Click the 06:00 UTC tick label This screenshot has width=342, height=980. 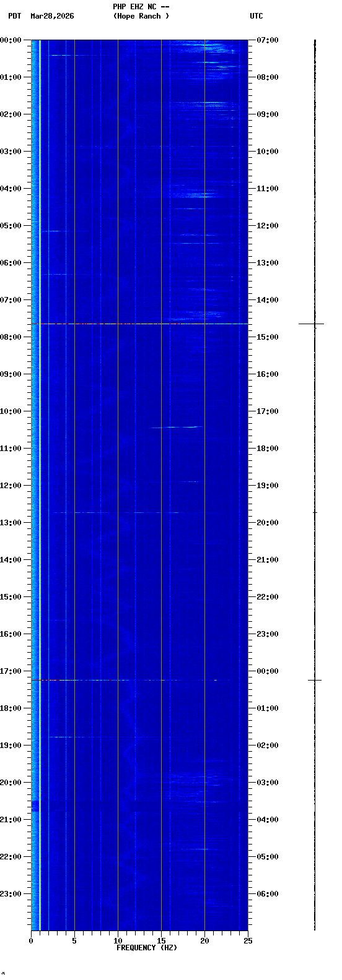(268, 894)
